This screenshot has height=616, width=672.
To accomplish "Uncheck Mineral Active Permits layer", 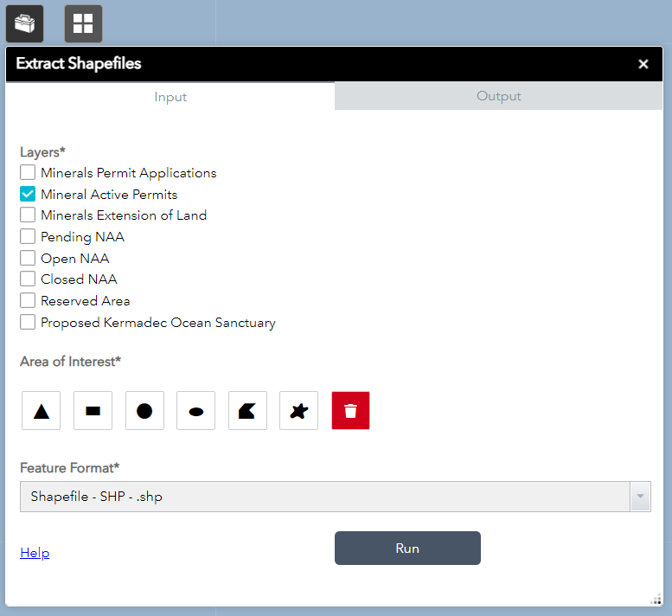I will click(x=28, y=195).
